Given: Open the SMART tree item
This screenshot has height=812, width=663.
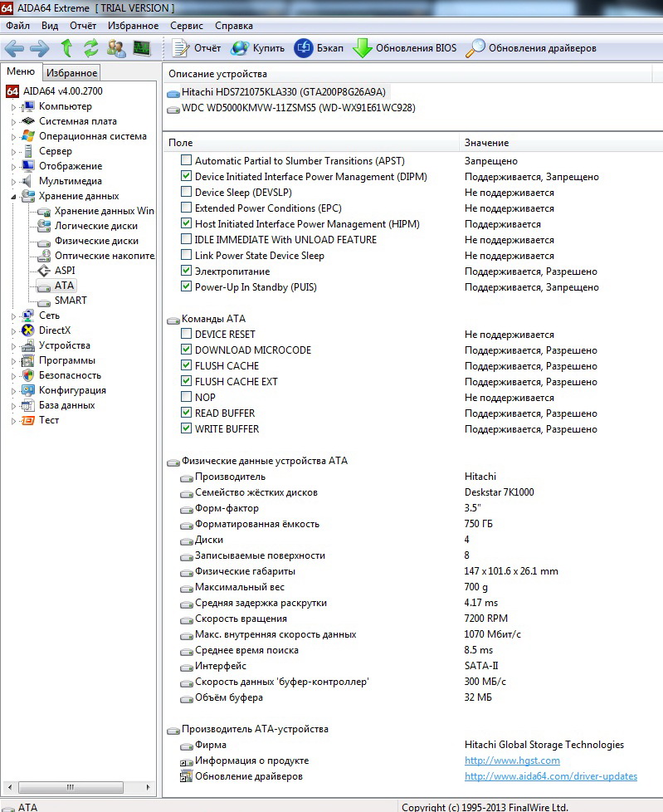Looking at the screenshot, I should (71, 301).
